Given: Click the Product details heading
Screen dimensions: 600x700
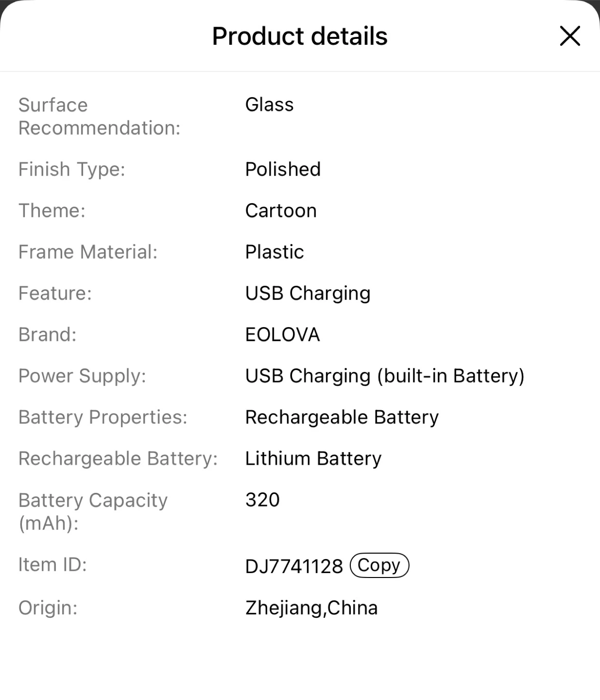Looking at the screenshot, I should tap(300, 36).
